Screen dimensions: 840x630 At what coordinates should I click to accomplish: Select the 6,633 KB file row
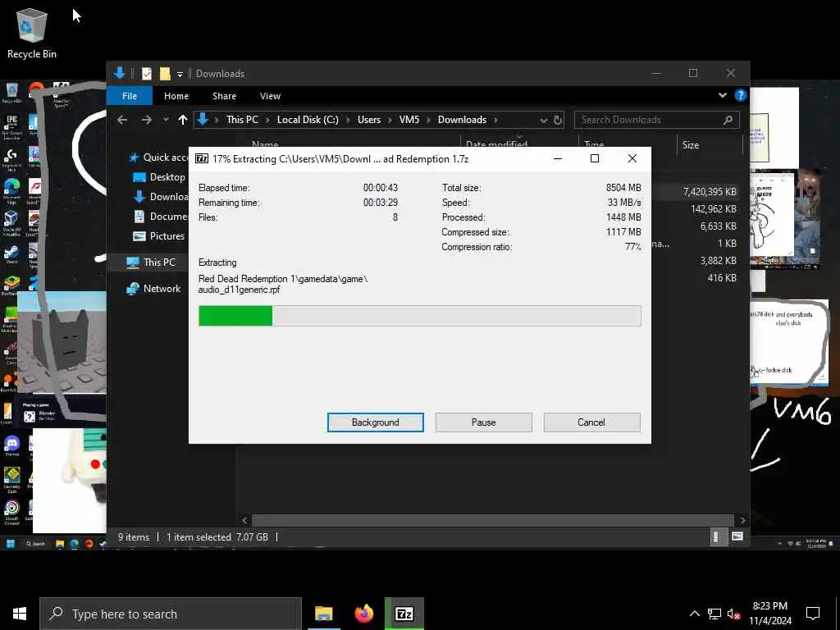[696, 226]
